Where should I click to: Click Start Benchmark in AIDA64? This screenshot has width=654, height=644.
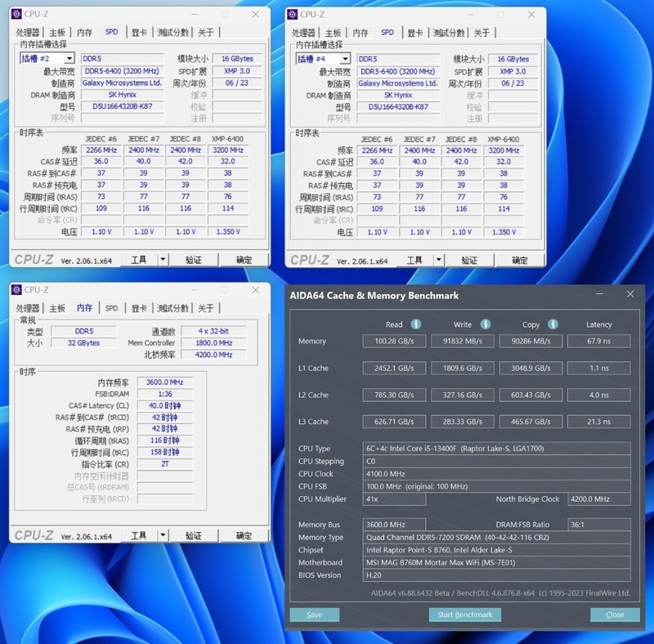coord(464,615)
